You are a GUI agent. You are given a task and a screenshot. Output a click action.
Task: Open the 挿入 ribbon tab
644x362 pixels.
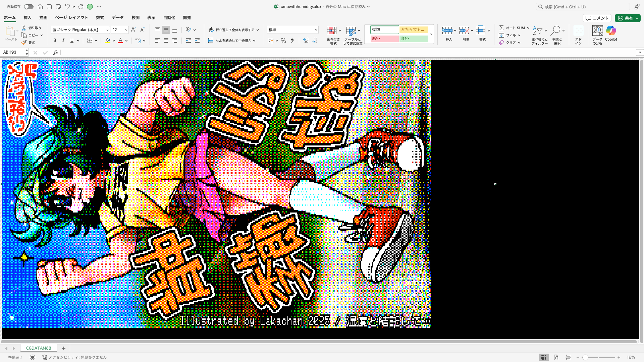[28, 18]
